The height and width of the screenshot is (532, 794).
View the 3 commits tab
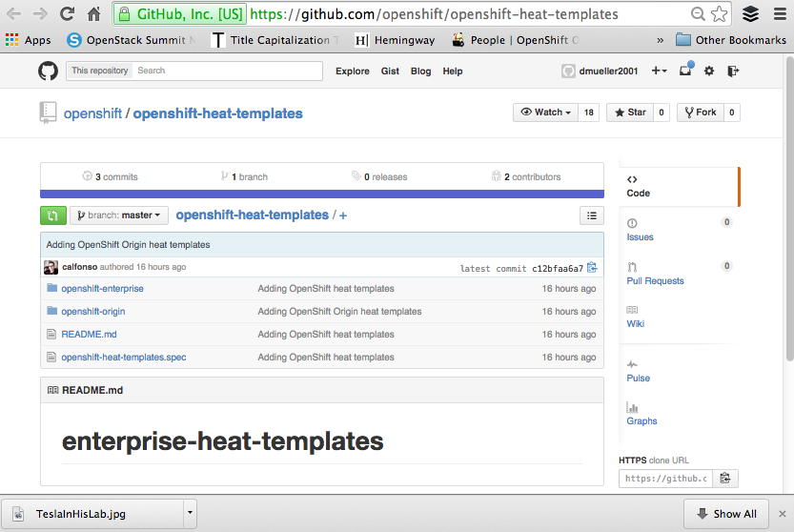coord(111,176)
